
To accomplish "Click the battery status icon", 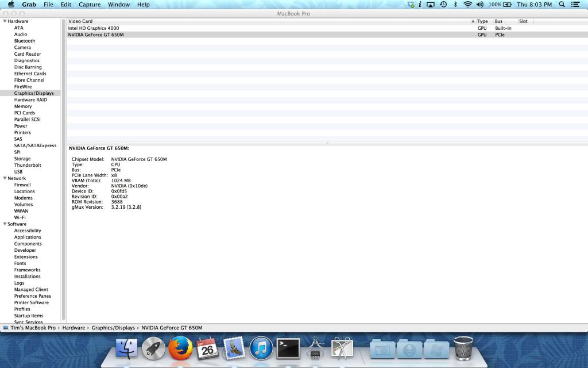I will click(x=507, y=4).
